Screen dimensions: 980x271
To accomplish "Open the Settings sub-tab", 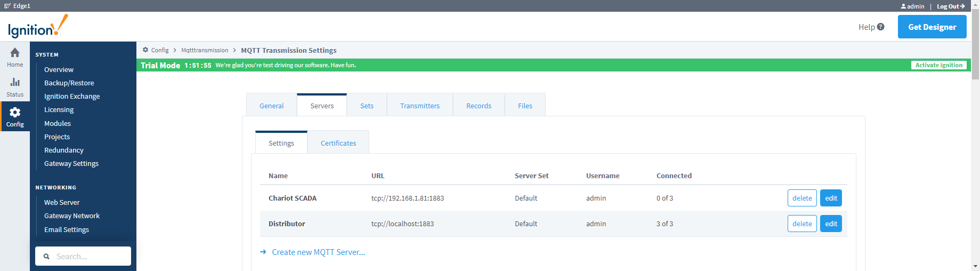I will click(x=281, y=142).
